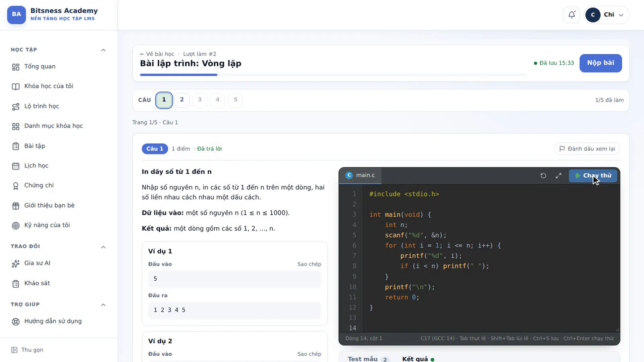This screenshot has height=362, width=644.
Task: Go to question 1
Action: click(164, 100)
